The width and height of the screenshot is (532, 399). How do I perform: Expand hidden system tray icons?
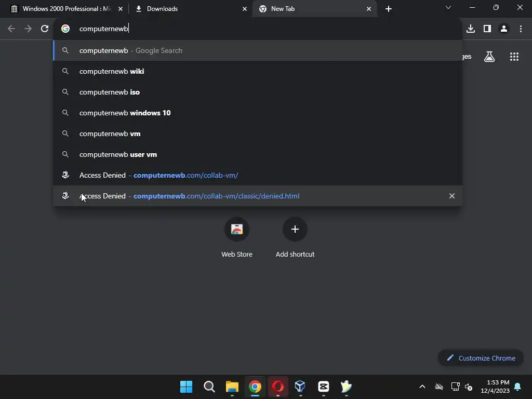point(422,387)
